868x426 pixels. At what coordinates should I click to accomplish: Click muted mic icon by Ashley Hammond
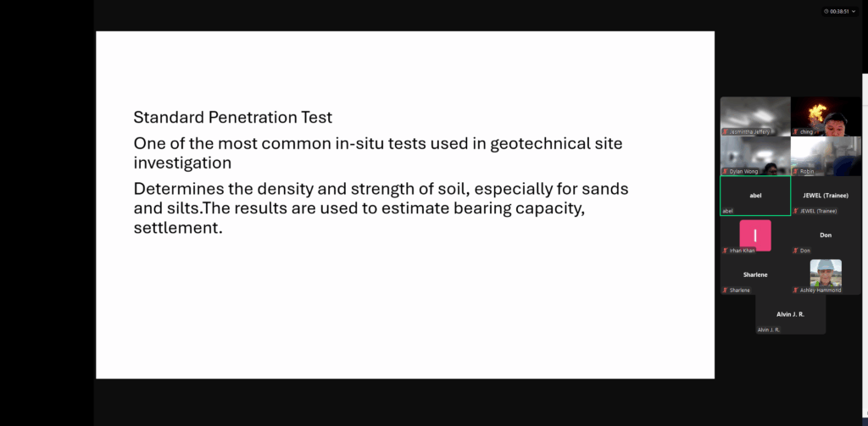(795, 290)
